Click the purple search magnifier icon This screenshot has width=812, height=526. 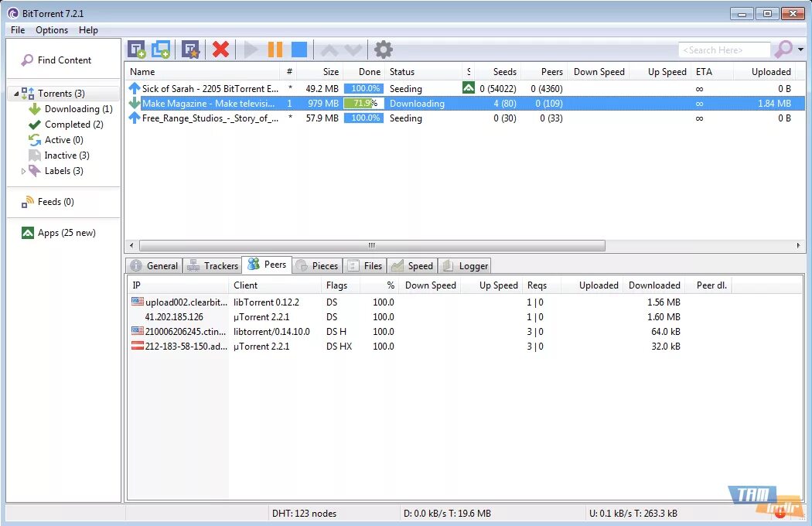click(783, 50)
